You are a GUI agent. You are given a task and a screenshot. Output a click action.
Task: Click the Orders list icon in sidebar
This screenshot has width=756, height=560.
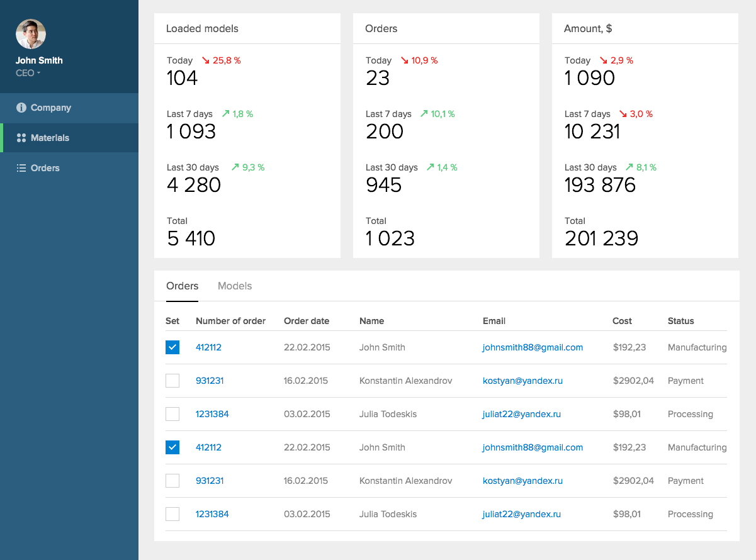coord(21,168)
